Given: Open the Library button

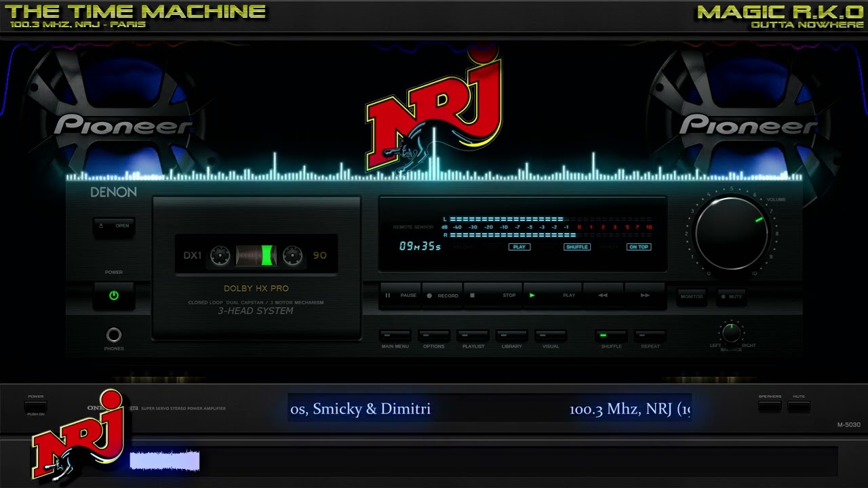Looking at the screenshot, I should pyautogui.click(x=512, y=335).
